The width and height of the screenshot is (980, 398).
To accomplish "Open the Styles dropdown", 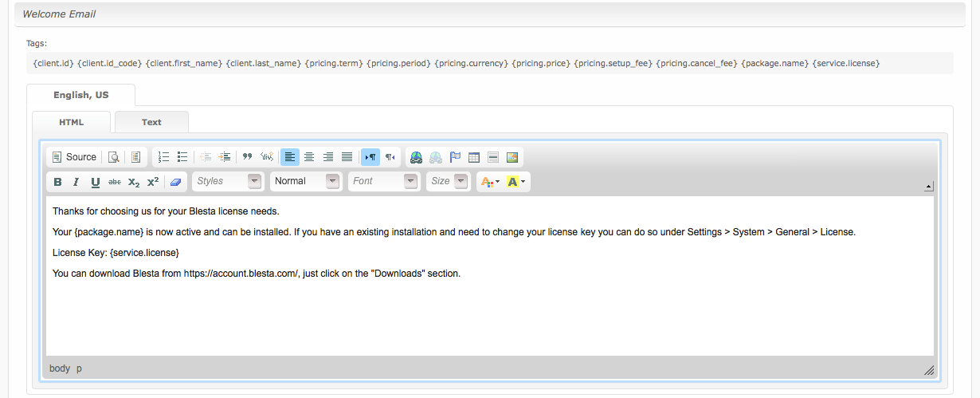I will (x=228, y=181).
